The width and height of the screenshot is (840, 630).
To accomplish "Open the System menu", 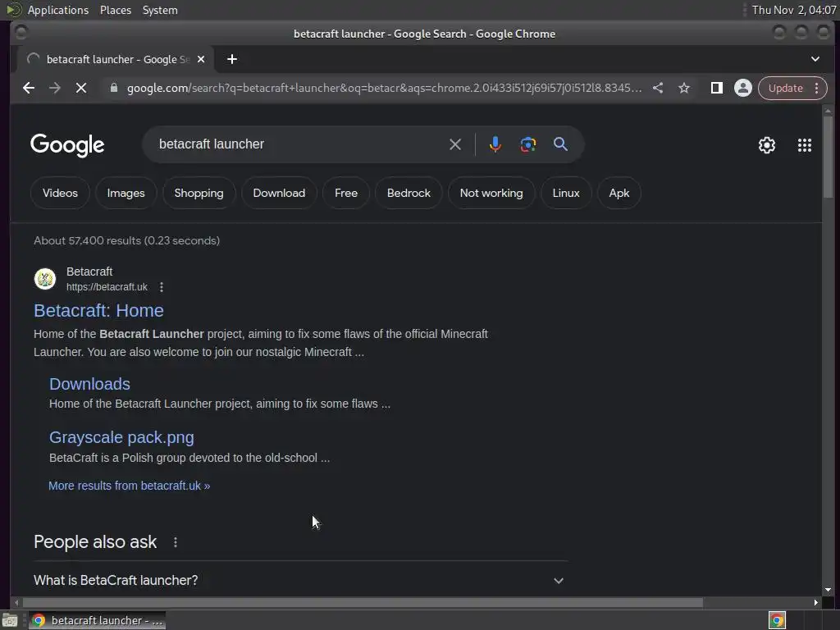I will (x=160, y=10).
